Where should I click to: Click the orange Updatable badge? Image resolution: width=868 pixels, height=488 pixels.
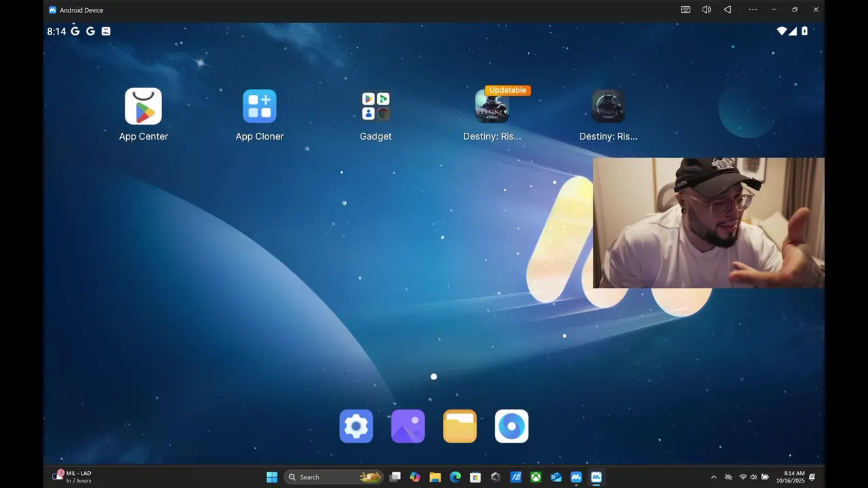tap(508, 90)
